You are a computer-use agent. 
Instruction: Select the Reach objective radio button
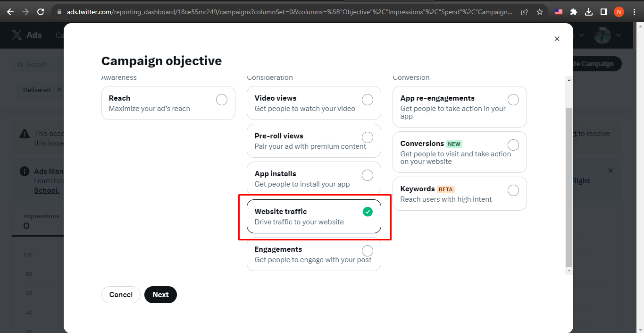pos(222,100)
